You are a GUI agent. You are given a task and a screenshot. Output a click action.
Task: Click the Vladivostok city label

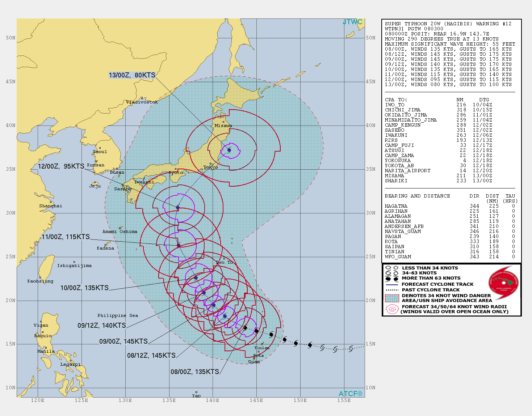point(142,102)
